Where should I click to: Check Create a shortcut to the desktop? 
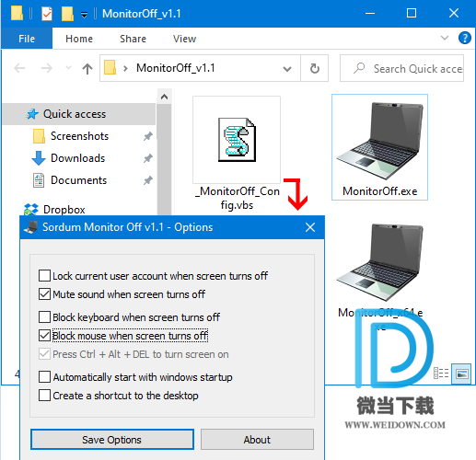(44, 396)
